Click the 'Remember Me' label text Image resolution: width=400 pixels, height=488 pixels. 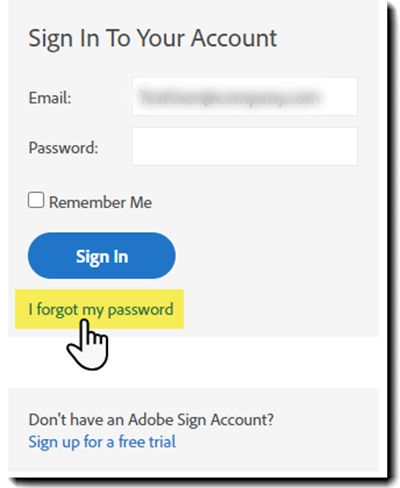point(100,202)
